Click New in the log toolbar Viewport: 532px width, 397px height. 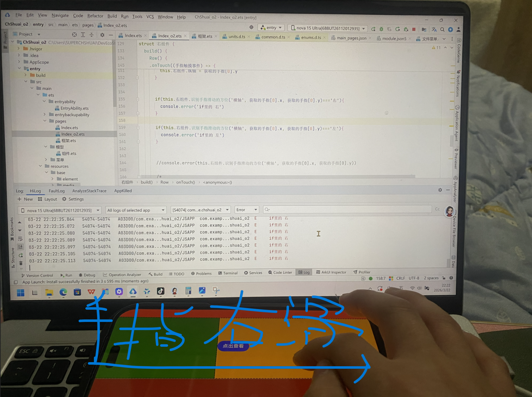coord(25,199)
